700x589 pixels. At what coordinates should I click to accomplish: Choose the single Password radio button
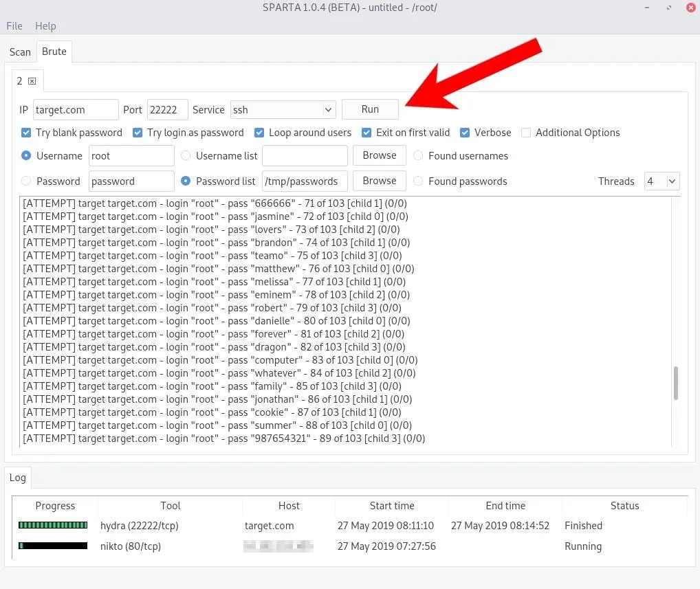pos(26,181)
